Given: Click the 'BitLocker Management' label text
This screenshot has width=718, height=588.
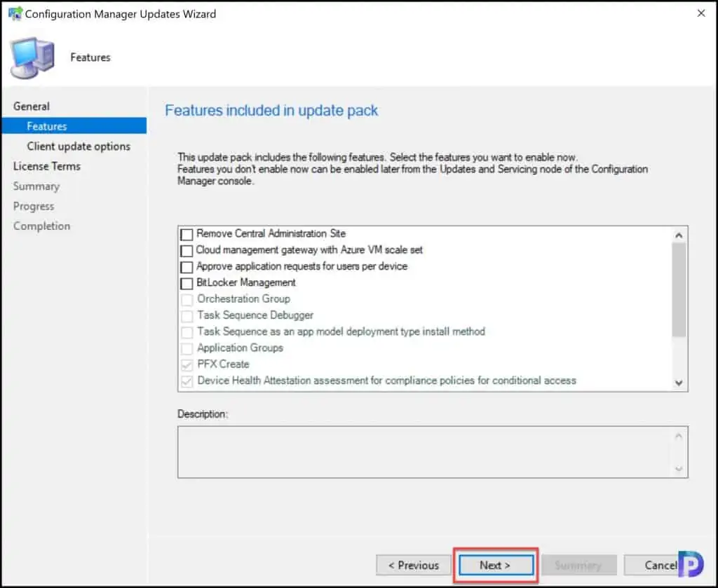Looking at the screenshot, I should [x=246, y=282].
